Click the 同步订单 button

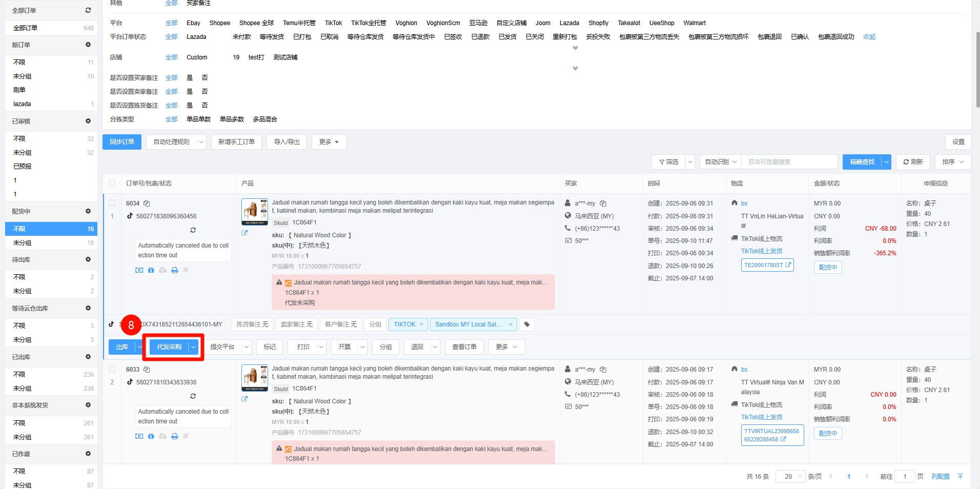(x=122, y=142)
